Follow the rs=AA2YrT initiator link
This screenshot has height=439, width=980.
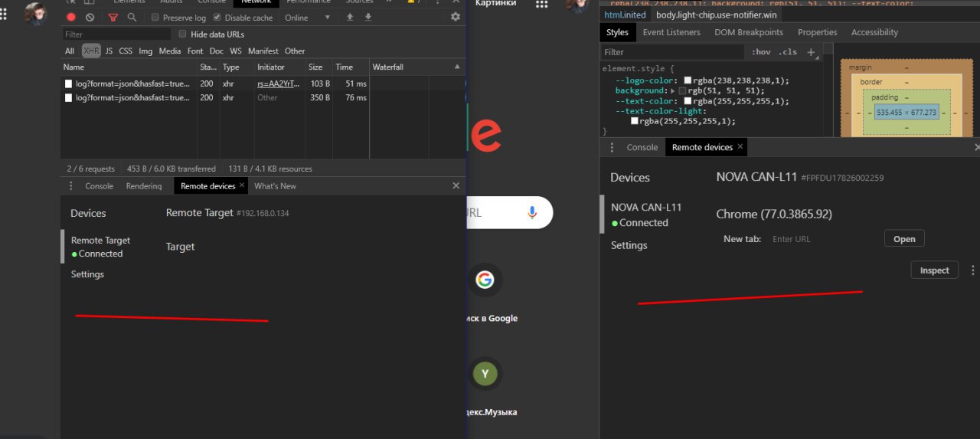click(x=278, y=84)
